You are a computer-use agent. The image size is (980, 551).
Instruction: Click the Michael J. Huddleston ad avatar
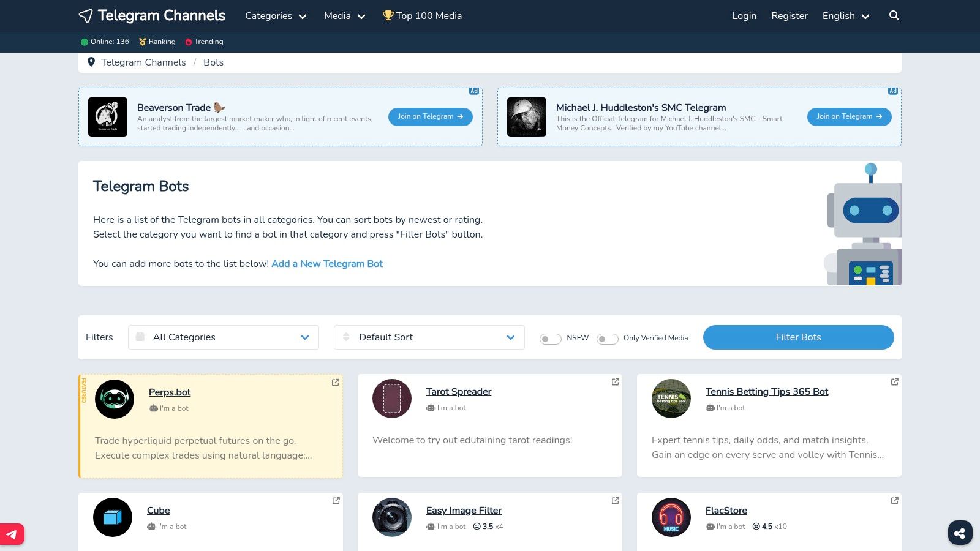click(527, 117)
